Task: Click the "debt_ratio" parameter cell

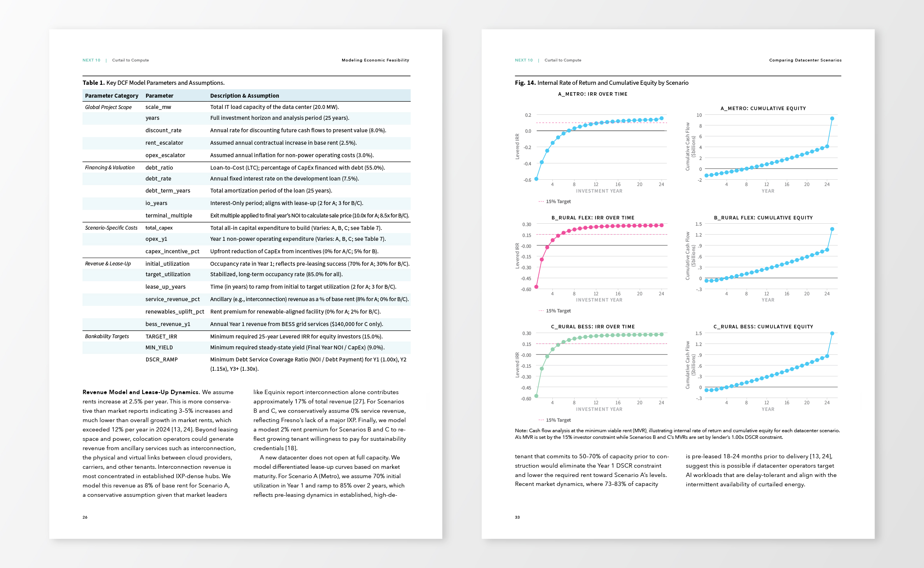Action: (159, 168)
